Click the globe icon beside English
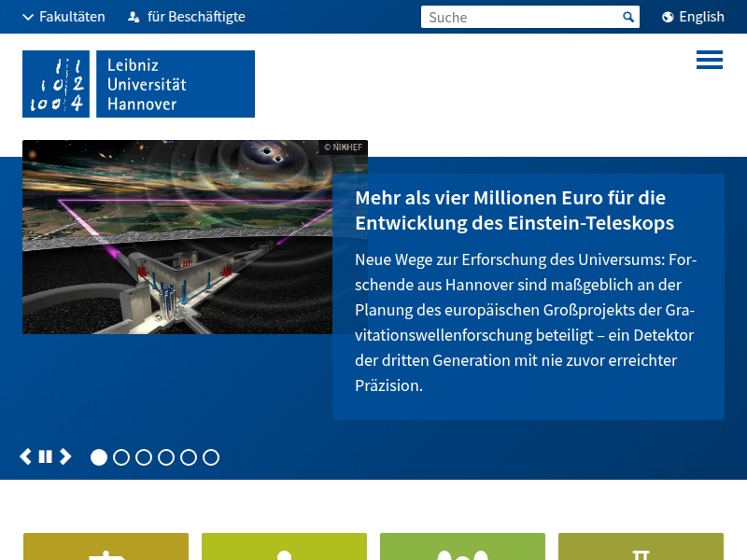747x560 pixels. click(668, 17)
